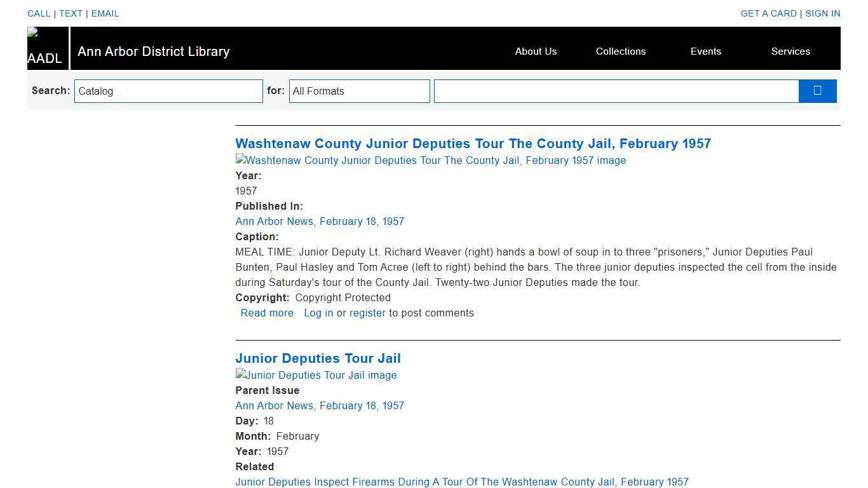Open the Events menu

click(705, 51)
